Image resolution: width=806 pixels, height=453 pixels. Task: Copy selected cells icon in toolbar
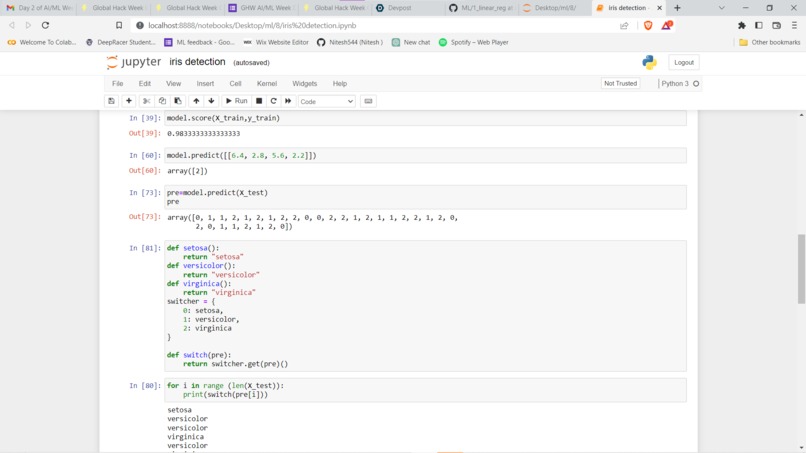(x=162, y=101)
